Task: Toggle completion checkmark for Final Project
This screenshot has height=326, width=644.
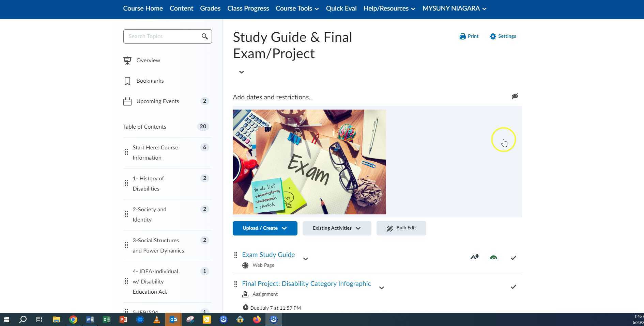Action: (513, 287)
